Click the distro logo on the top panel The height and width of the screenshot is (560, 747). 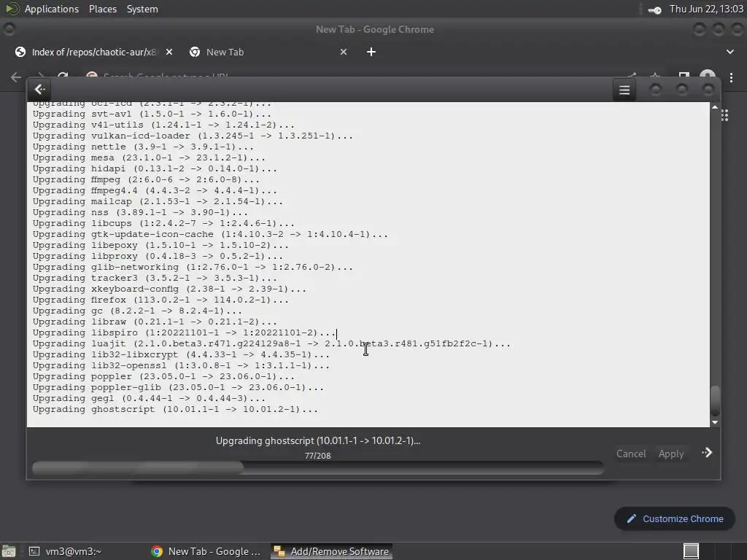[12, 9]
